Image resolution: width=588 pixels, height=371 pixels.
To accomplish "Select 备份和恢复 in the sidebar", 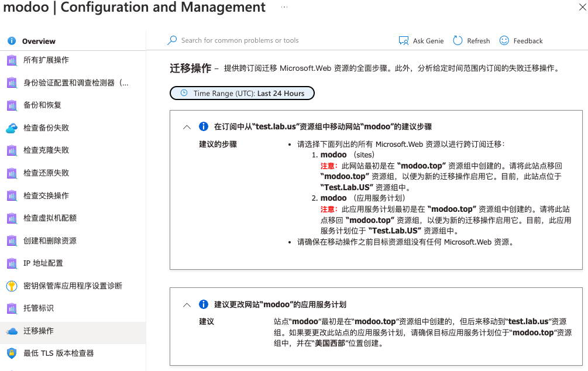I will [x=73, y=105].
